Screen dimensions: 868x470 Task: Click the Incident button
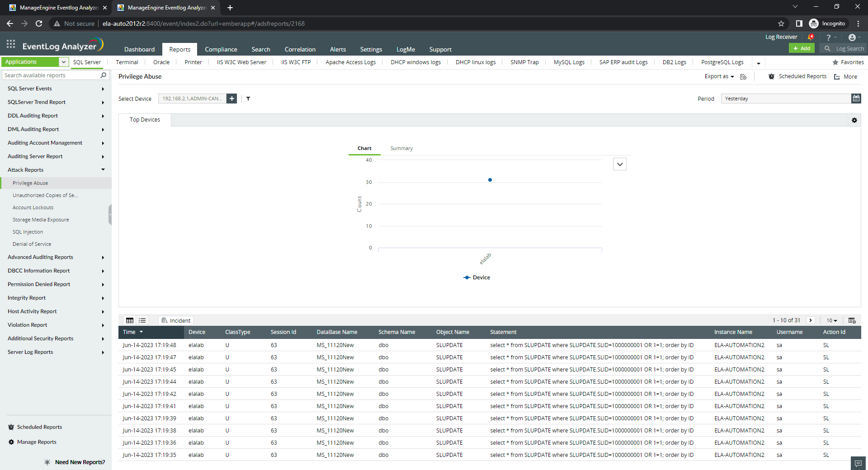(176, 320)
